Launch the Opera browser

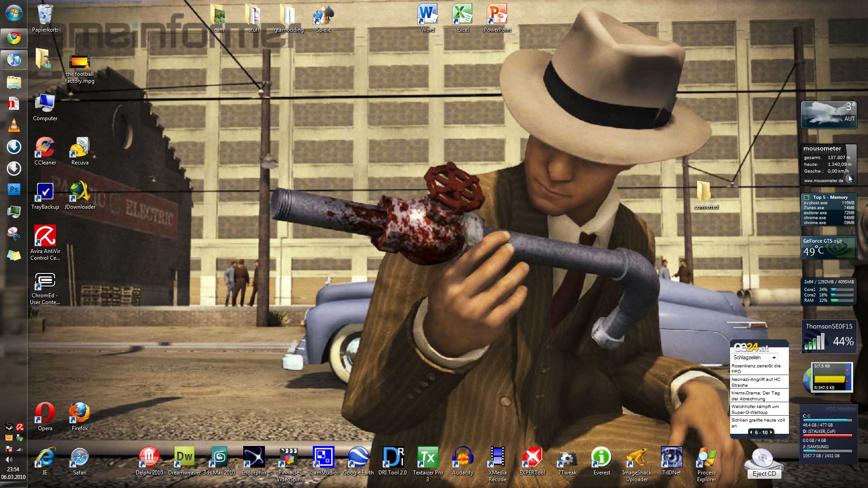click(45, 417)
